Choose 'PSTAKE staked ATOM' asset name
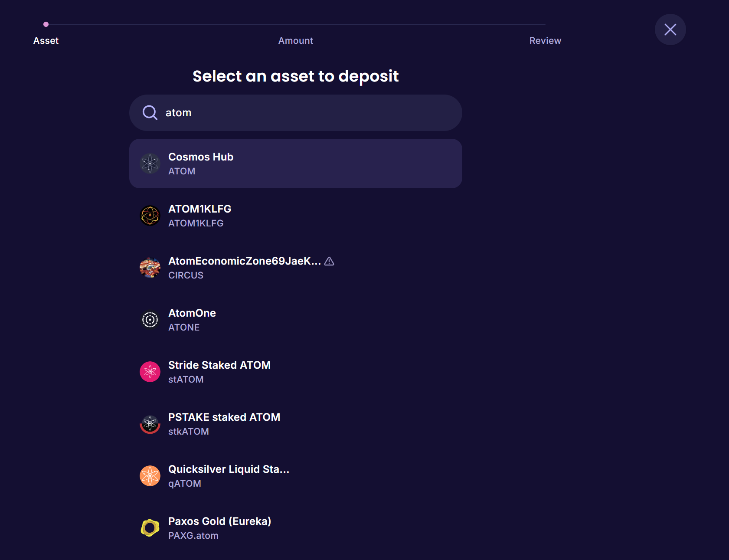 coord(224,417)
